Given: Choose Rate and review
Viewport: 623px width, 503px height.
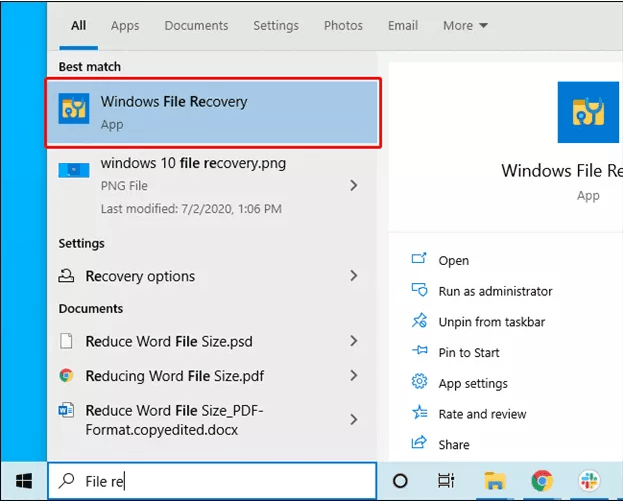Looking at the screenshot, I should click(x=482, y=414).
